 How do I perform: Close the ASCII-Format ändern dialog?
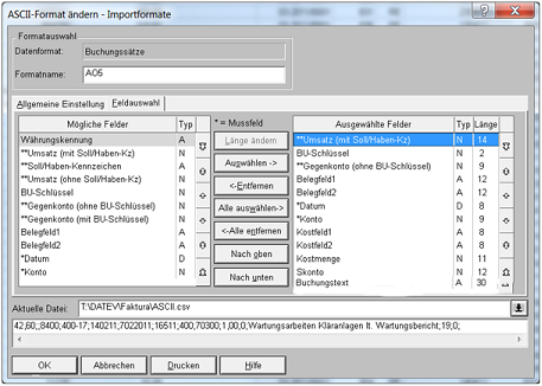pos(515,11)
